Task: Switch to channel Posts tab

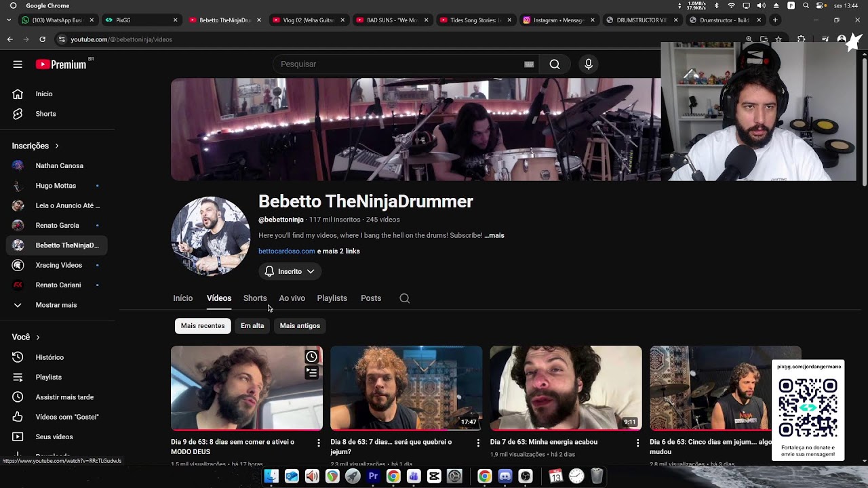Action: (371, 298)
